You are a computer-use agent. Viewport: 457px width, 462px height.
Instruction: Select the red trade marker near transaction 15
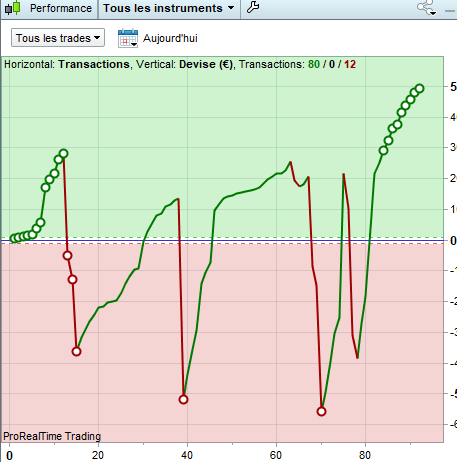(x=76, y=351)
